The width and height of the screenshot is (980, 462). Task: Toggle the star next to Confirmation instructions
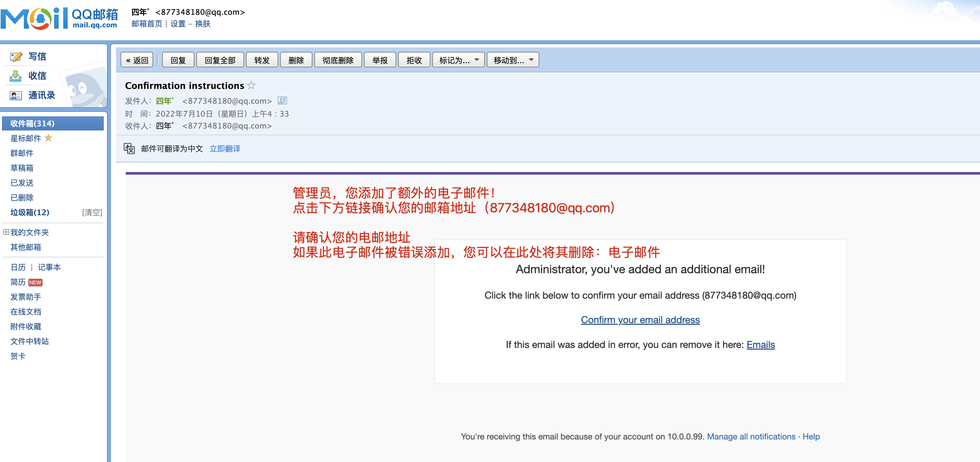[251, 85]
